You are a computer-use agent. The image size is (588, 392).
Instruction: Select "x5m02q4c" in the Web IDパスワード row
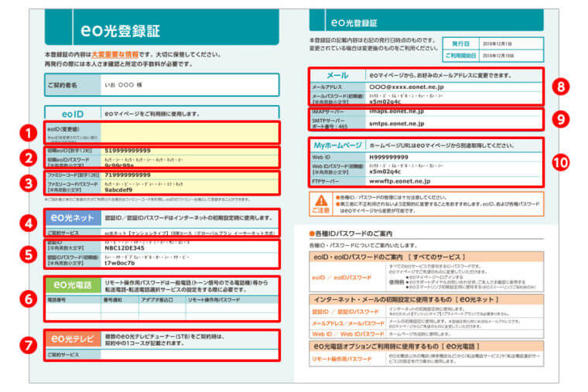pyautogui.click(x=385, y=172)
